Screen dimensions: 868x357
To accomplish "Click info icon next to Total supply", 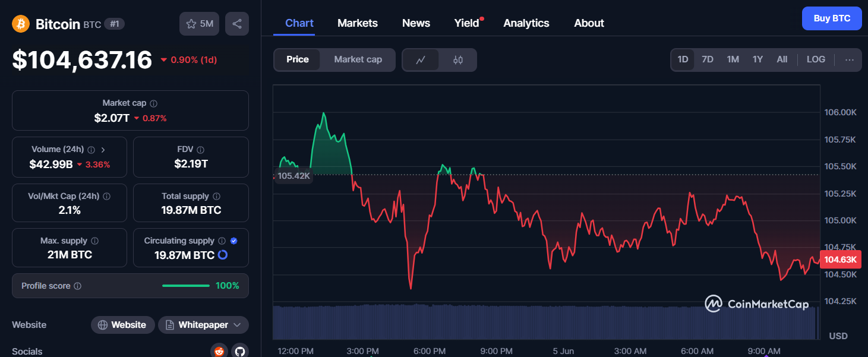I will click(217, 196).
